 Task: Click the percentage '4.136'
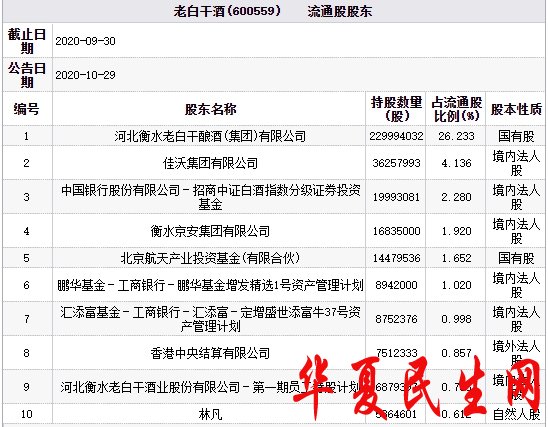456,163
